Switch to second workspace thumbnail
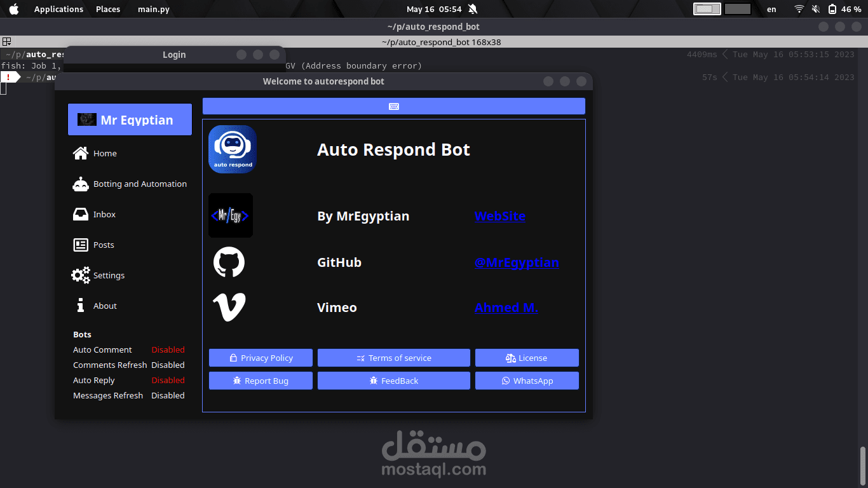 tap(738, 9)
